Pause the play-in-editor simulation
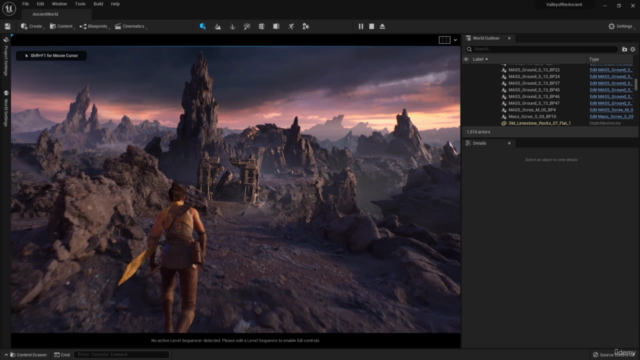 (361, 27)
